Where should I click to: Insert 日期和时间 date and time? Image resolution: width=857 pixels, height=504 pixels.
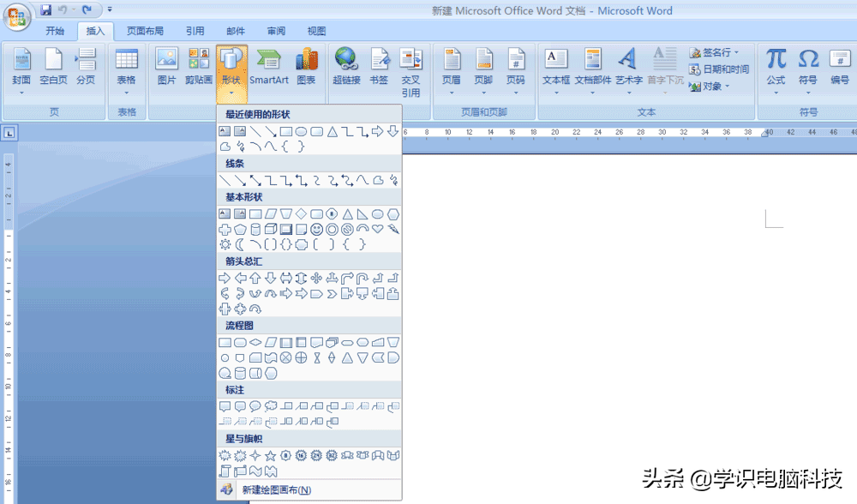719,69
